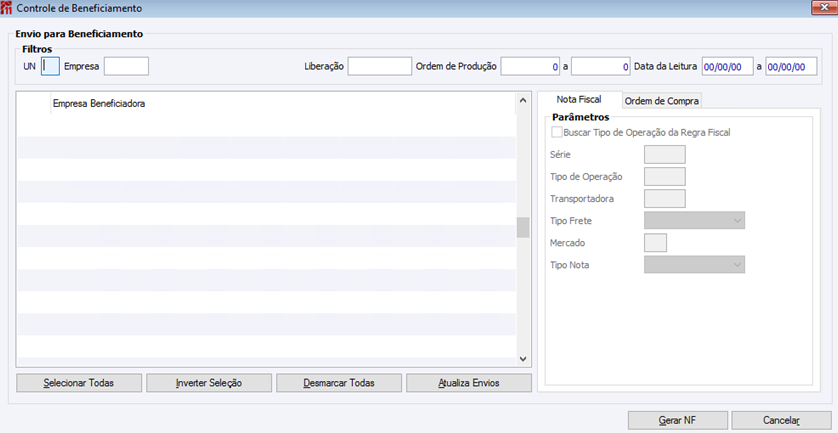Click the Gerar NF button
Image resolution: width=838 pixels, height=433 pixels.
pyautogui.click(x=678, y=420)
